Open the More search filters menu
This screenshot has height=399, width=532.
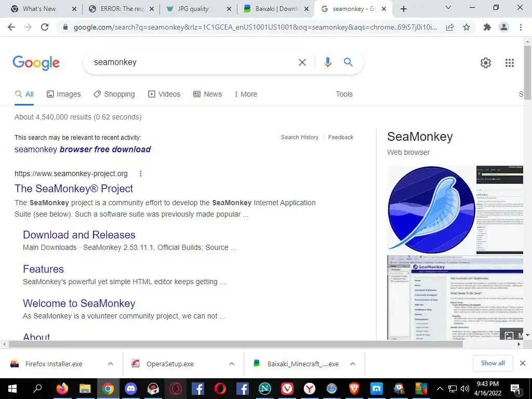(246, 94)
